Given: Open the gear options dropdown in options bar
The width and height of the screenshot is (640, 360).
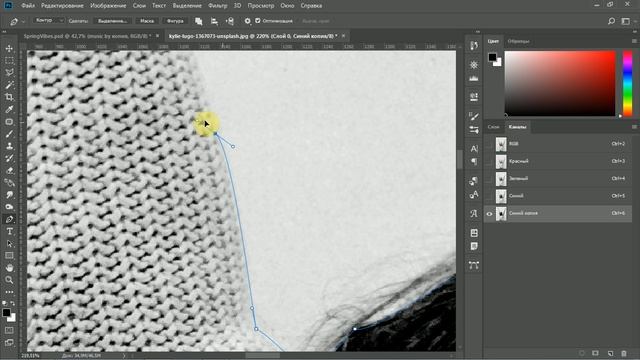Looking at the screenshot, I should pos(247,21).
